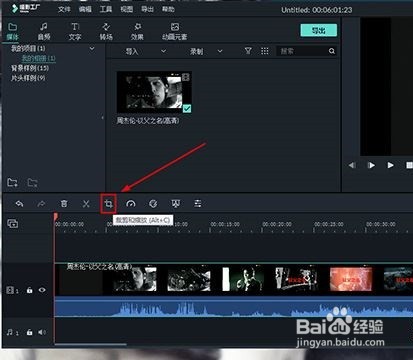The height and width of the screenshot is (360, 413).
Task: Toggle lock on video track 1
Action: point(30,290)
